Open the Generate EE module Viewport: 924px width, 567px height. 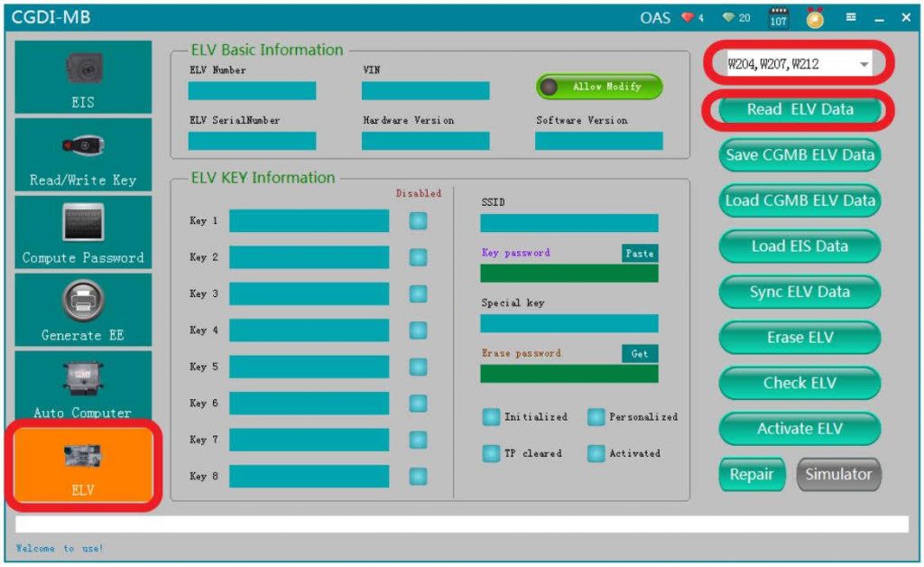click(83, 310)
